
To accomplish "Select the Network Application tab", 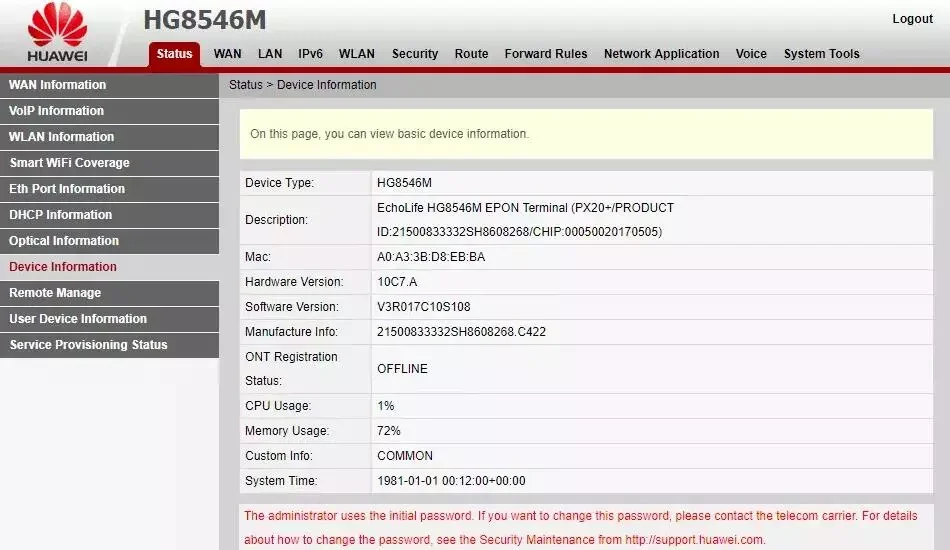I will (661, 54).
